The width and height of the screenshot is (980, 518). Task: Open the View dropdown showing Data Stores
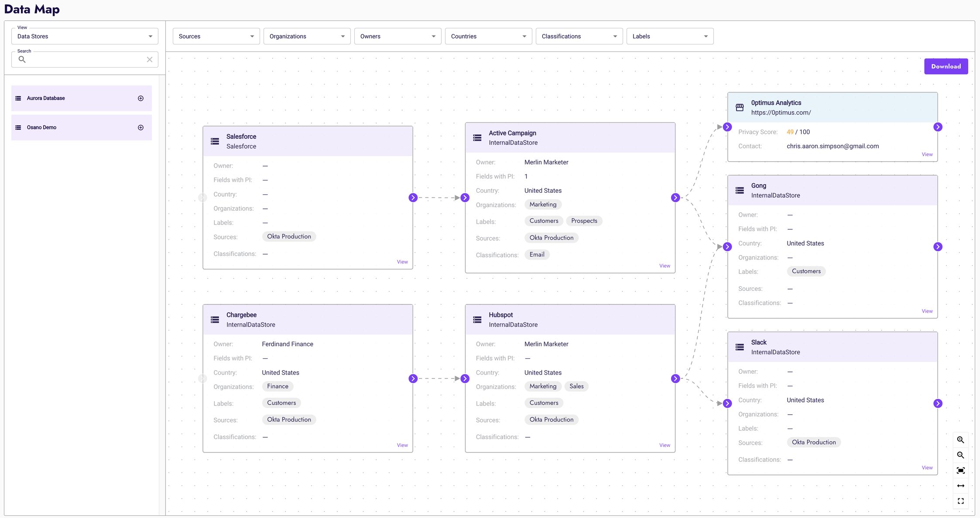tap(85, 36)
